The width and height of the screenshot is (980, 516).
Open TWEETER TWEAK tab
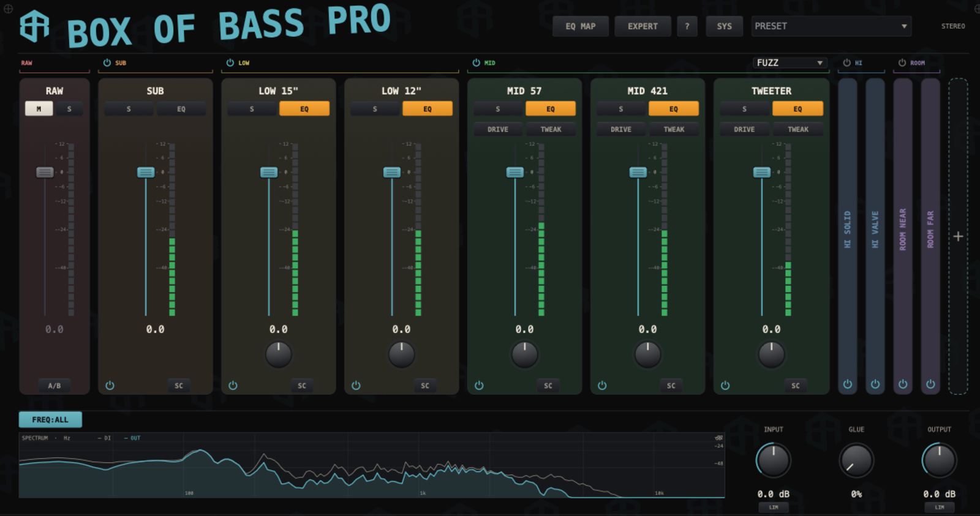[797, 129]
